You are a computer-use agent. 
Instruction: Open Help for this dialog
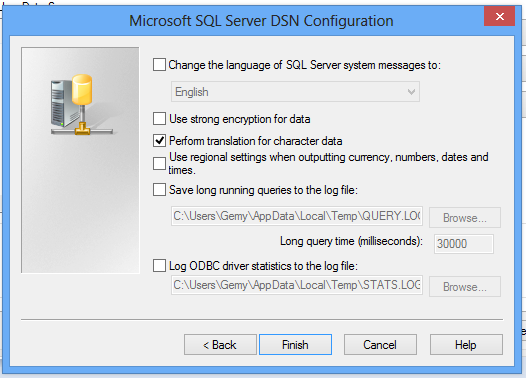tap(466, 344)
